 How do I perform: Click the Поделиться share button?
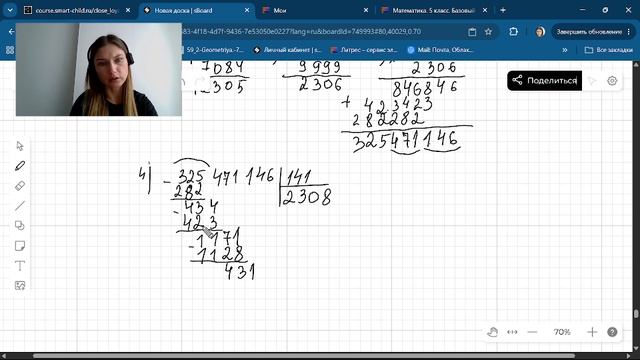544,80
